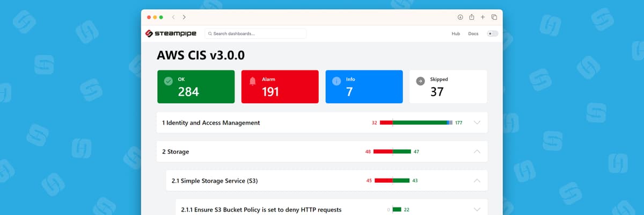Click the Steampipe logo
644x215 pixels.
point(171,33)
